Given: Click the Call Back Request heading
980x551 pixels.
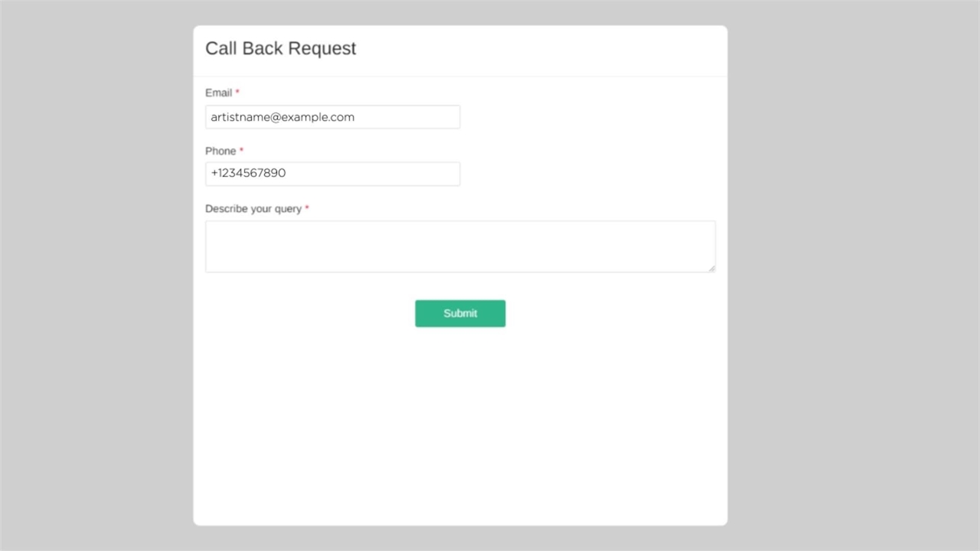Looking at the screenshot, I should tap(280, 48).
